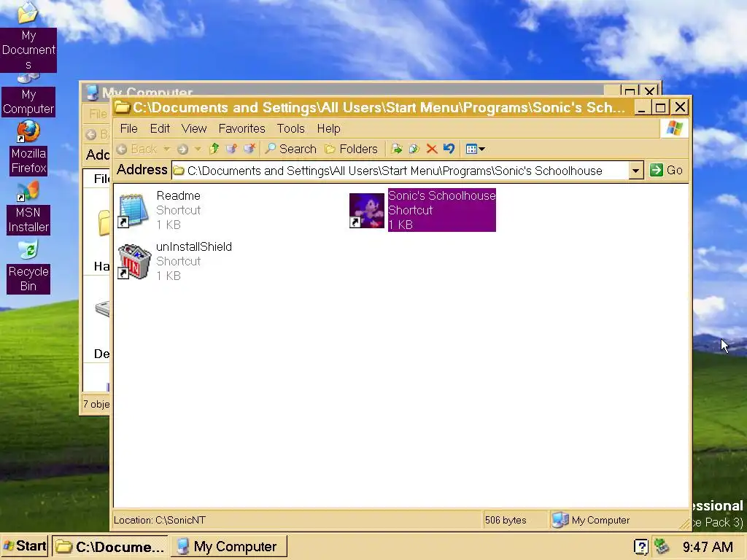The width and height of the screenshot is (747, 560).
Task: Click the Disconnect Network Drive toolbar icon
Action: (x=249, y=149)
